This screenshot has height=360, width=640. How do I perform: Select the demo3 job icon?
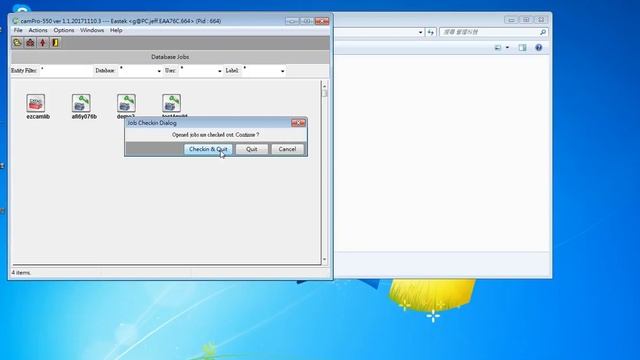(126, 103)
